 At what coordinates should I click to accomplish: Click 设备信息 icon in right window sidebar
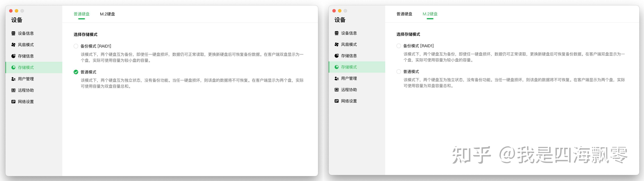336,33
